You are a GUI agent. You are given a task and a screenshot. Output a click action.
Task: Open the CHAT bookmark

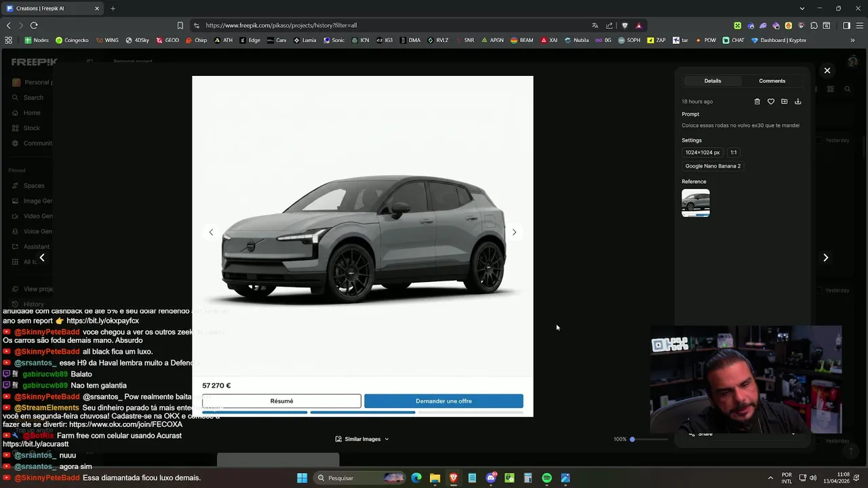pos(733,40)
